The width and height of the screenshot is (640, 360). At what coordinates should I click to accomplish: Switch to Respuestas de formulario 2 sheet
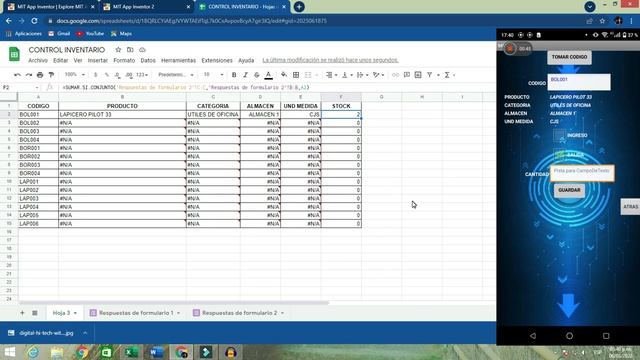click(239, 313)
